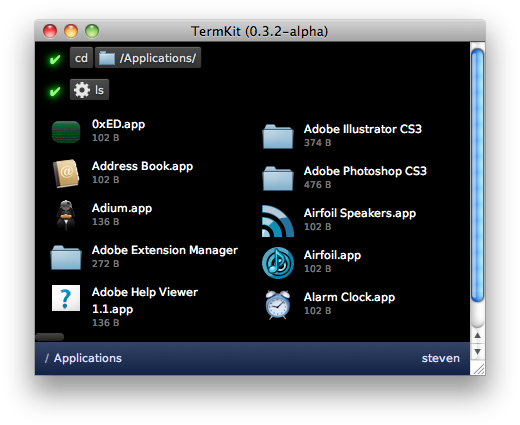Select the cd command token
The width and height of the screenshot is (520, 425).
(x=81, y=58)
